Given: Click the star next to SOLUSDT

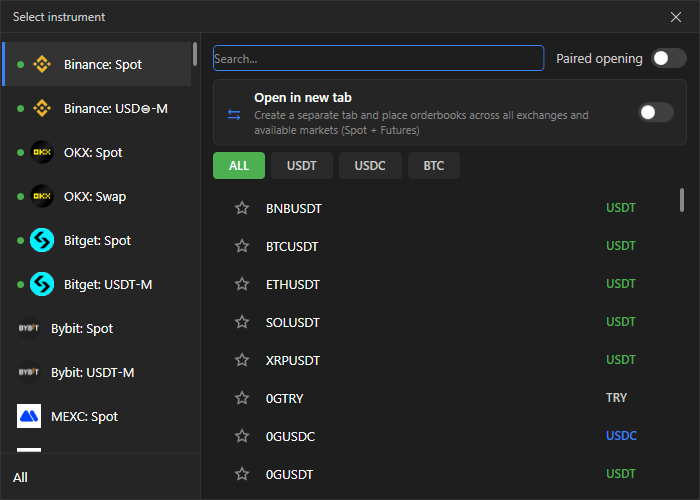Looking at the screenshot, I should [242, 322].
